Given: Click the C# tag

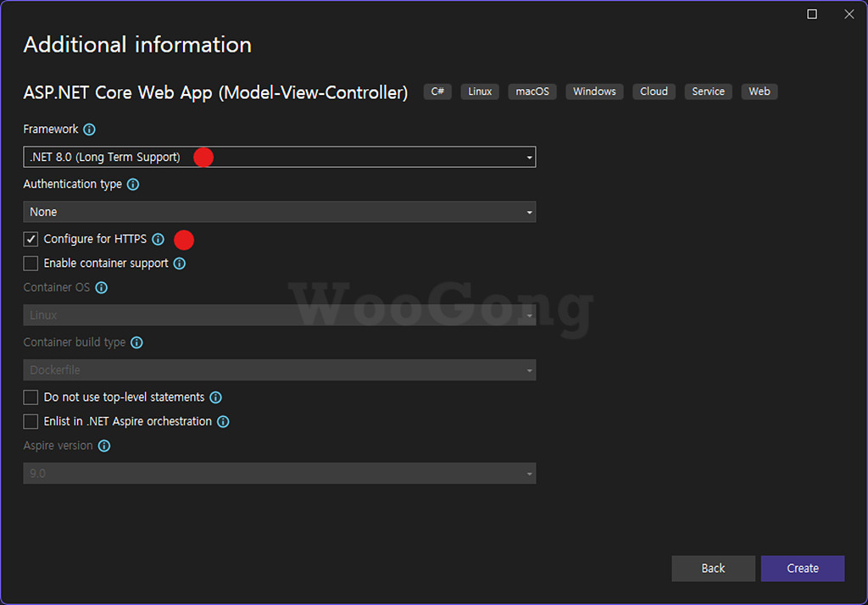Looking at the screenshot, I should coord(437,92).
